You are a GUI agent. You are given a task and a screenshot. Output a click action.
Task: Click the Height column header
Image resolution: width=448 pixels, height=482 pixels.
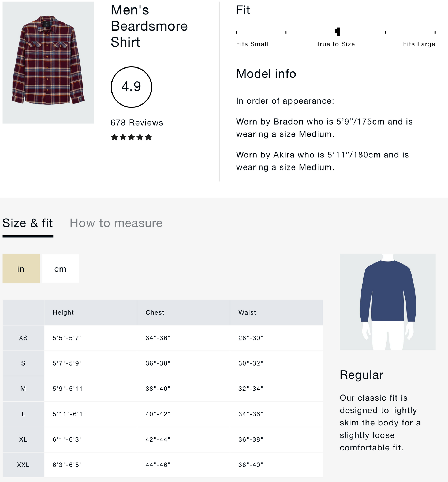63,312
